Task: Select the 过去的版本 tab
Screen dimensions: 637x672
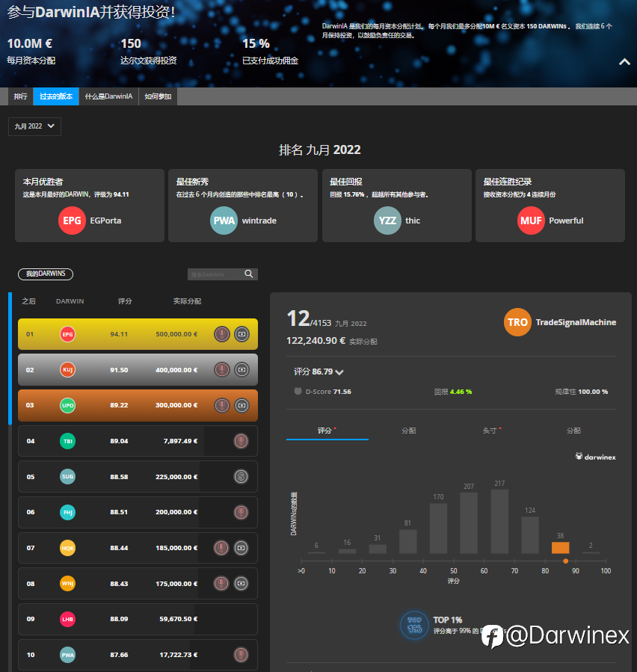Action: tap(56, 96)
